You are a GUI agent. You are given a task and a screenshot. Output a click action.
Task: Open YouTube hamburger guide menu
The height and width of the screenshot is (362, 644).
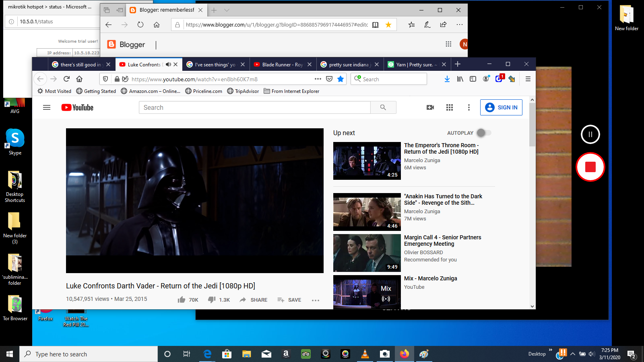click(x=47, y=107)
